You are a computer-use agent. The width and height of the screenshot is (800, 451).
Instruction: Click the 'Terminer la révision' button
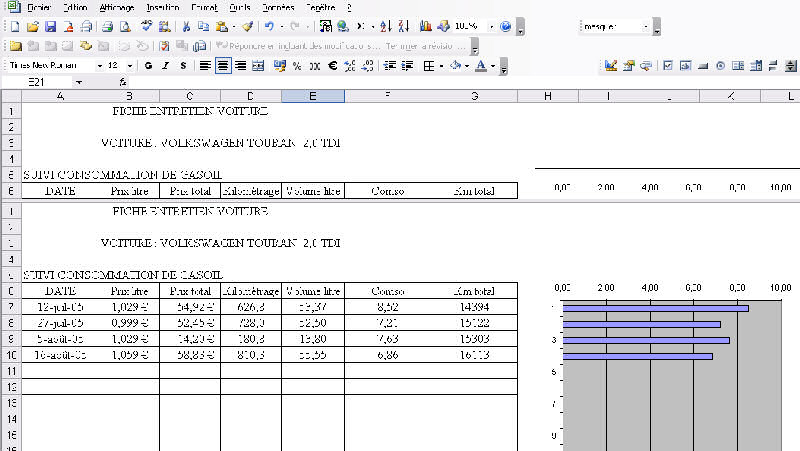[x=425, y=46]
